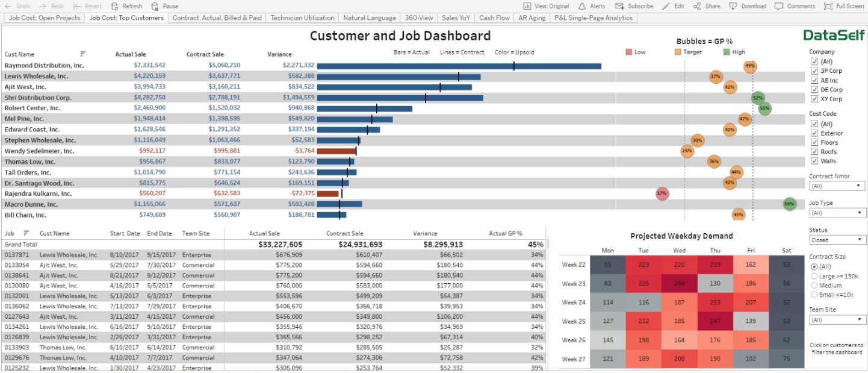868x373 pixels.
Task: Expand the Contract Nmbr dropdown
Action: pos(837,186)
